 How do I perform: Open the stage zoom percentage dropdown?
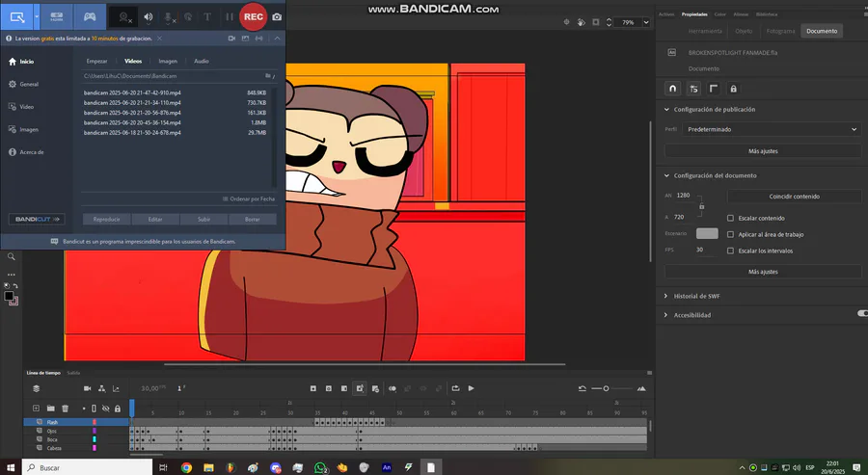pos(645,22)
